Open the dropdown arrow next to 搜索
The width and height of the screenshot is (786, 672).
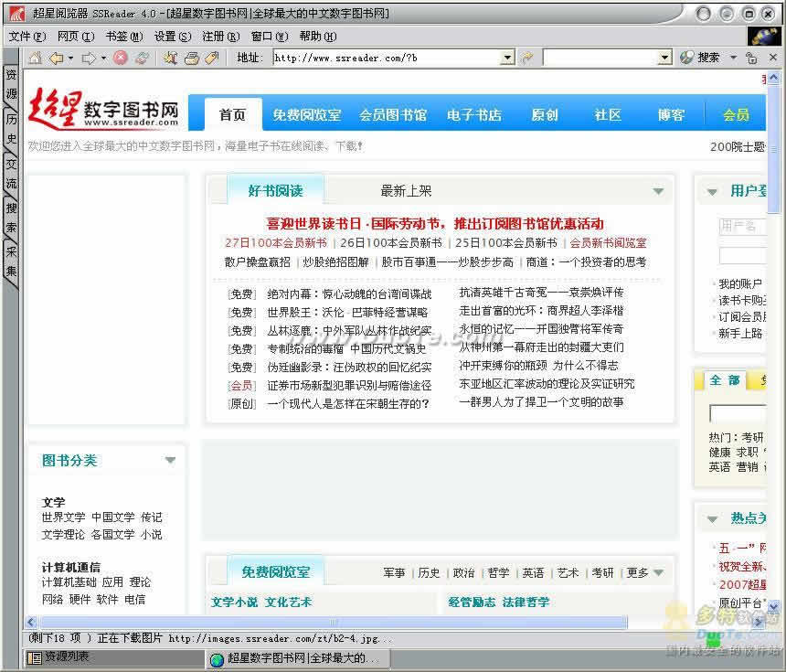click(x=733, y=58)
